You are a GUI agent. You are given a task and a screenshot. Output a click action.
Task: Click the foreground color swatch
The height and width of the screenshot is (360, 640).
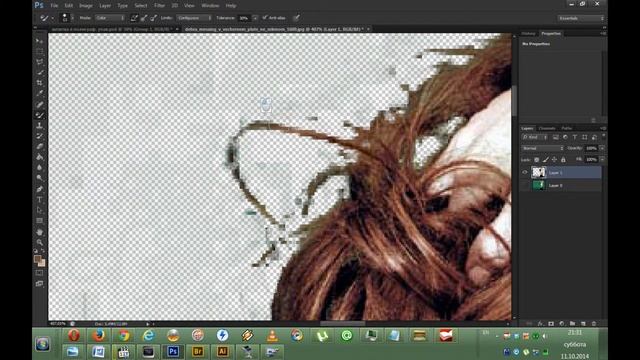(x=38, y=259)
